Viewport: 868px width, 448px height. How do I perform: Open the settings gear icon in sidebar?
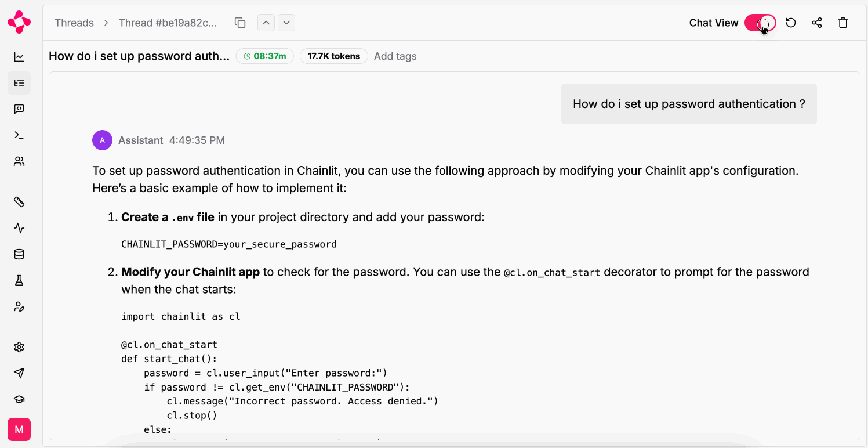19,347
